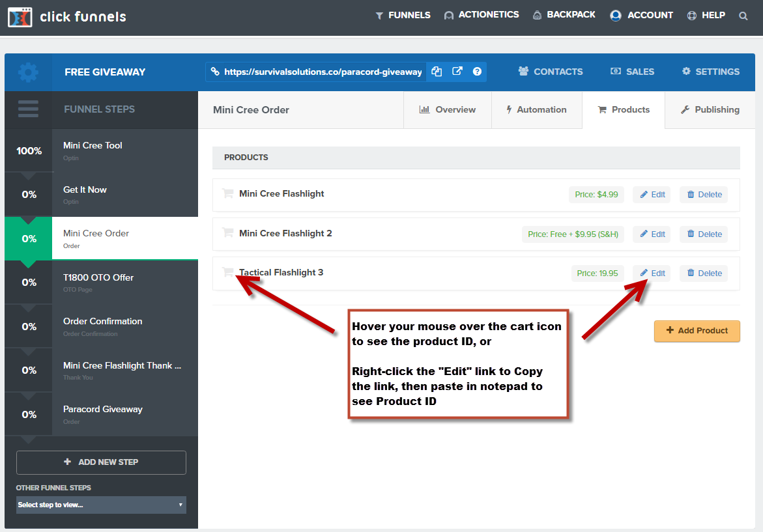763x532 pixels.
Task: Edit the Tactical Flashlight 3 product
Action: click(x=652, y=273)
